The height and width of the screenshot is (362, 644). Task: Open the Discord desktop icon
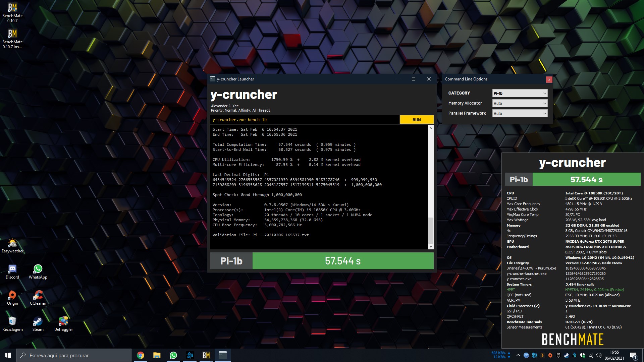[12, 272]
